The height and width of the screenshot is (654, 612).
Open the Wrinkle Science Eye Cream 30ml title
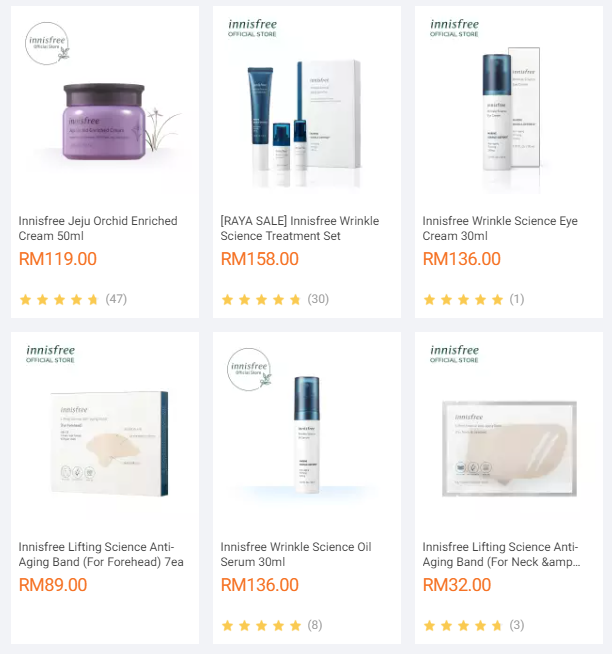click(500, 228)
